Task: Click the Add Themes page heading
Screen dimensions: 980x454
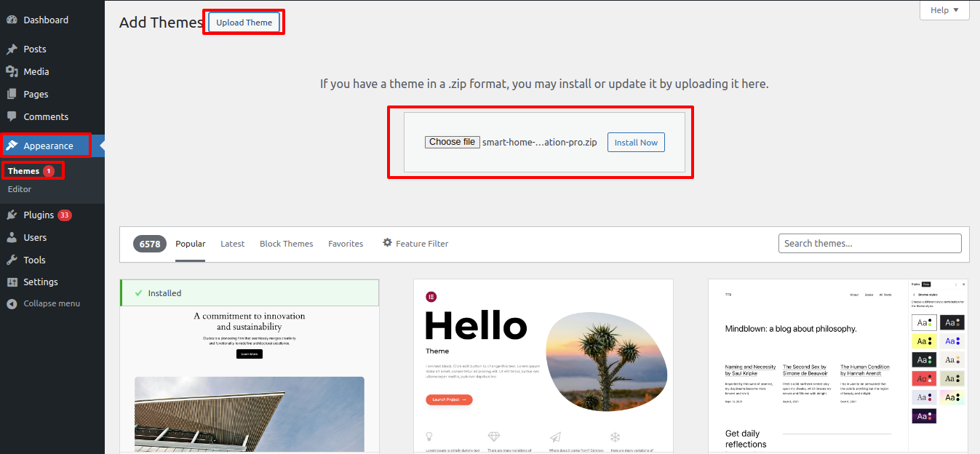Action: [161, 22]
